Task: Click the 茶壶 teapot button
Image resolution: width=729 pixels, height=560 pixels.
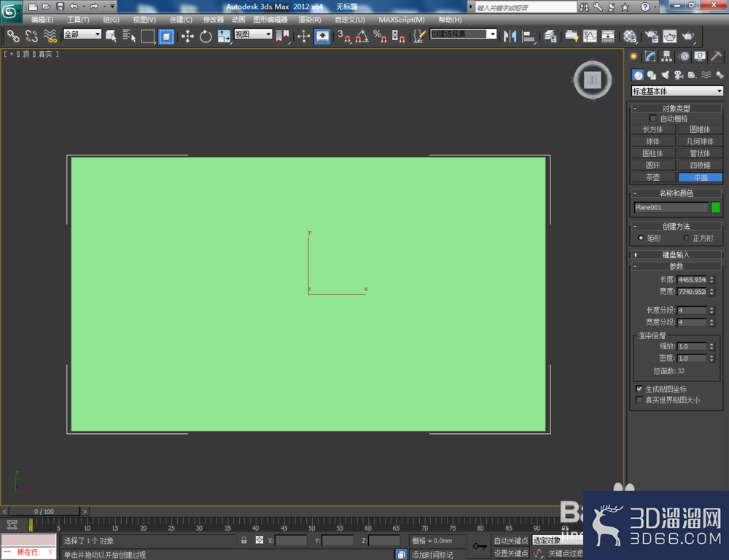Action: [652, 177]
